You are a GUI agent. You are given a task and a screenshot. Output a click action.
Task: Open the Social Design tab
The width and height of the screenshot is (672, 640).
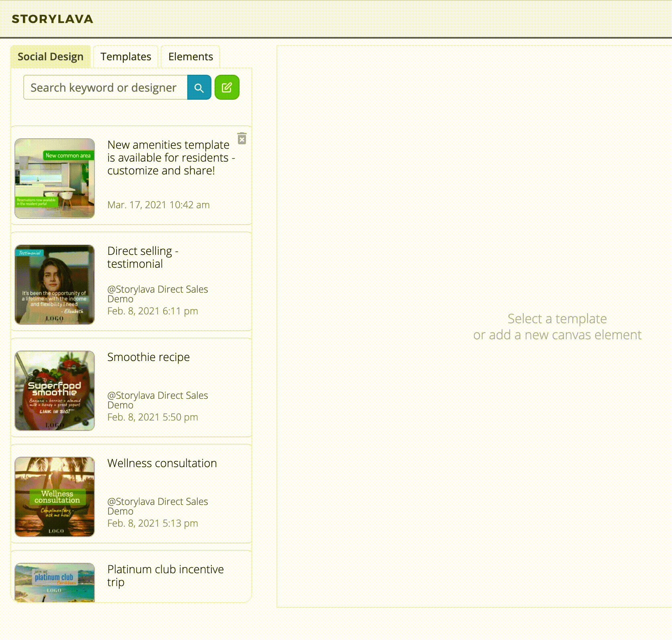coord(51,57)
